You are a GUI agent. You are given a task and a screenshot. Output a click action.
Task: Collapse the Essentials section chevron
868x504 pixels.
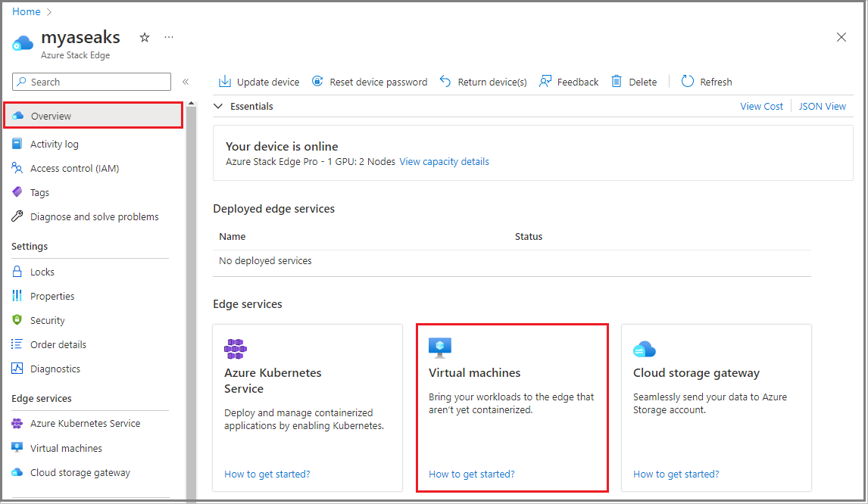coord(219,107)
